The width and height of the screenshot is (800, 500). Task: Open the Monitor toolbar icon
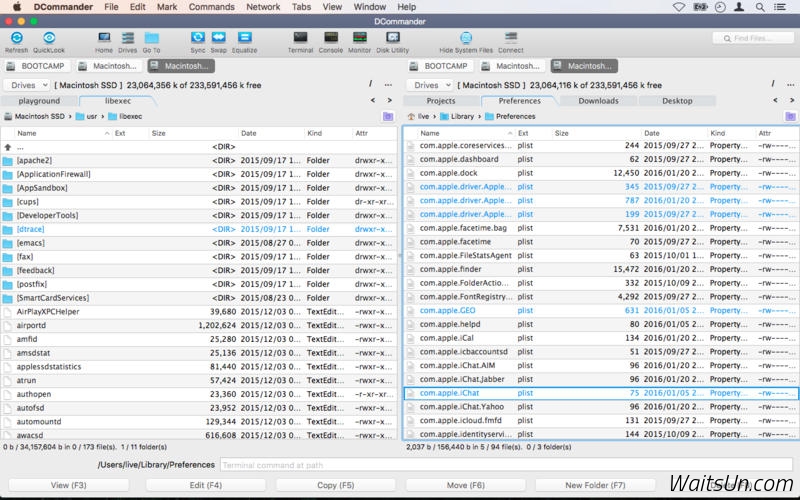coord(360,38)
